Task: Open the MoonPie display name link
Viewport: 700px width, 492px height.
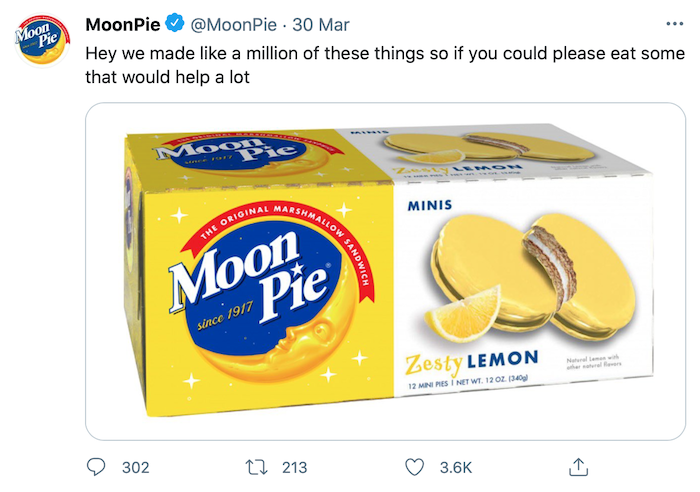Action: (123, 25)
